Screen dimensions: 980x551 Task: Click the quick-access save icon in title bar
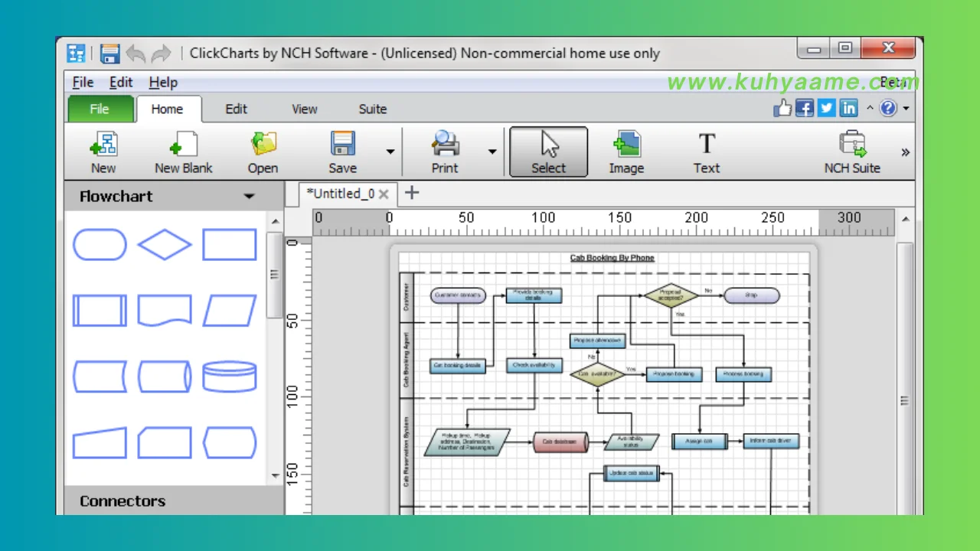click(110, 54)
